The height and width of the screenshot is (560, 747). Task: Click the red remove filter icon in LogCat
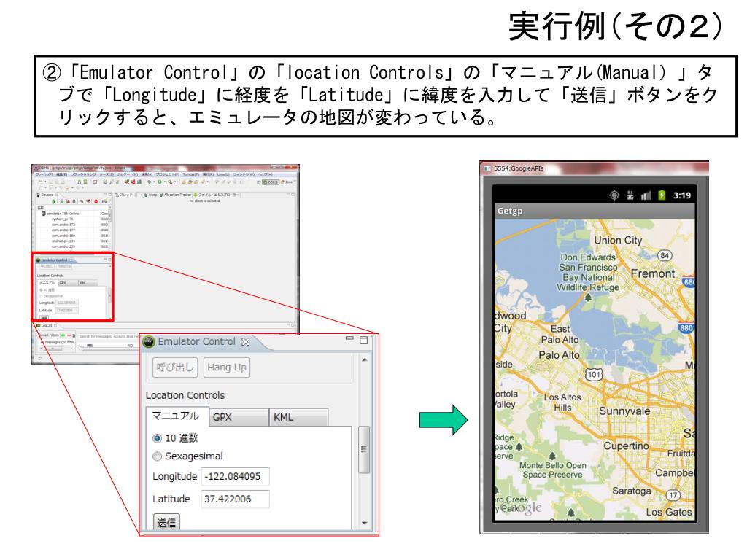coord(69,335)
